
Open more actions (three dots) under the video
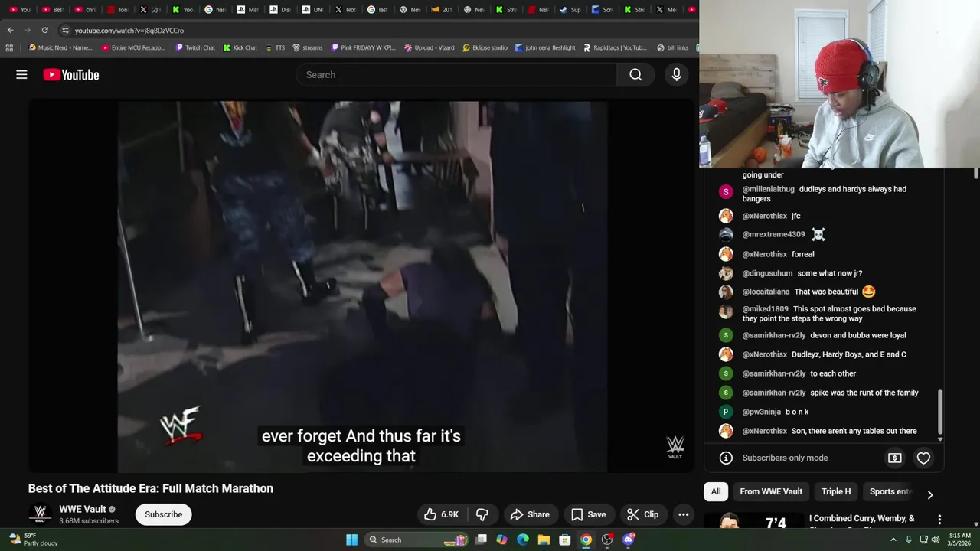pos(683,514)
